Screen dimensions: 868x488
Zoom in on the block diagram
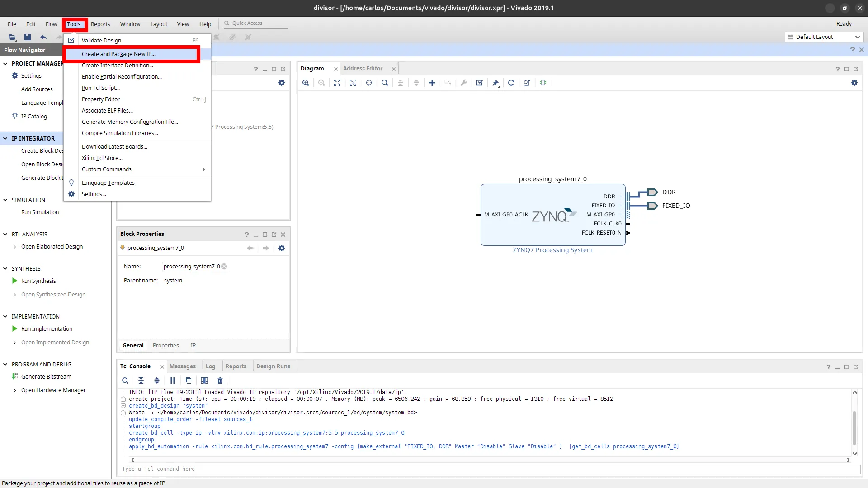pos(306,83)
